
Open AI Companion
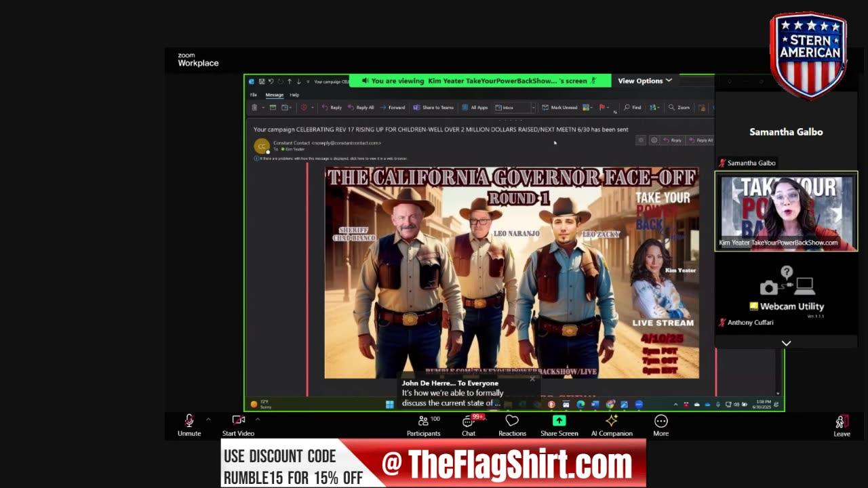click(x=612, y=426)
